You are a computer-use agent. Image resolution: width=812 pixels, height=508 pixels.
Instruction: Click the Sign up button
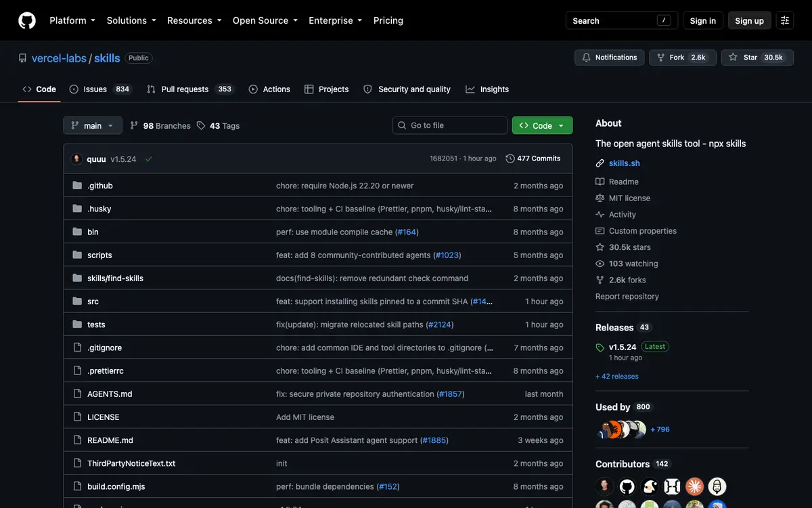coord(750,20)
